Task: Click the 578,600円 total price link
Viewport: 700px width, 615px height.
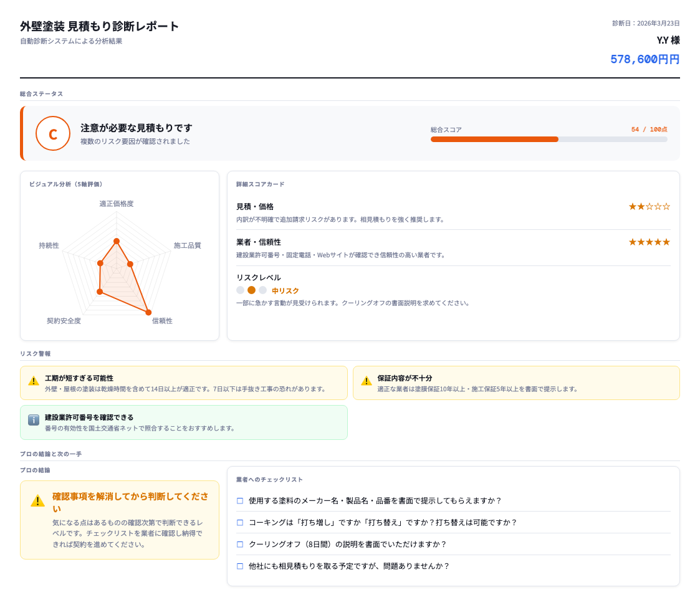Action: tap(645, 59)
